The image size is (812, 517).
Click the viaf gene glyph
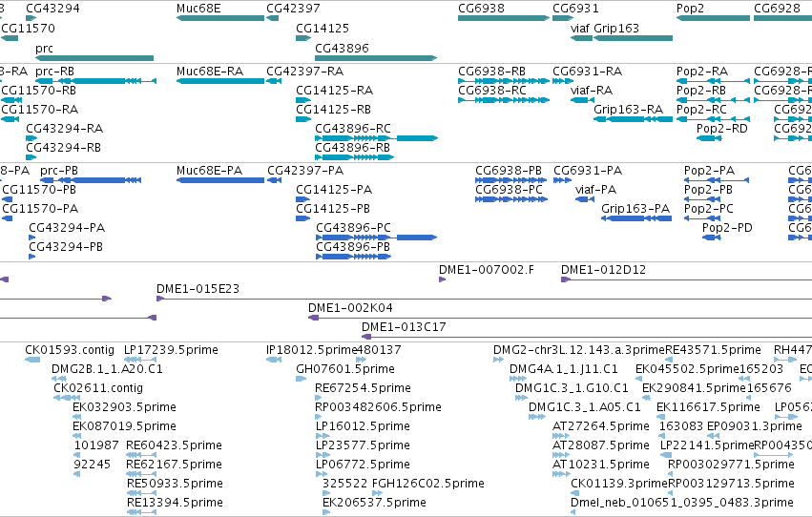click(x=581, y=38)
